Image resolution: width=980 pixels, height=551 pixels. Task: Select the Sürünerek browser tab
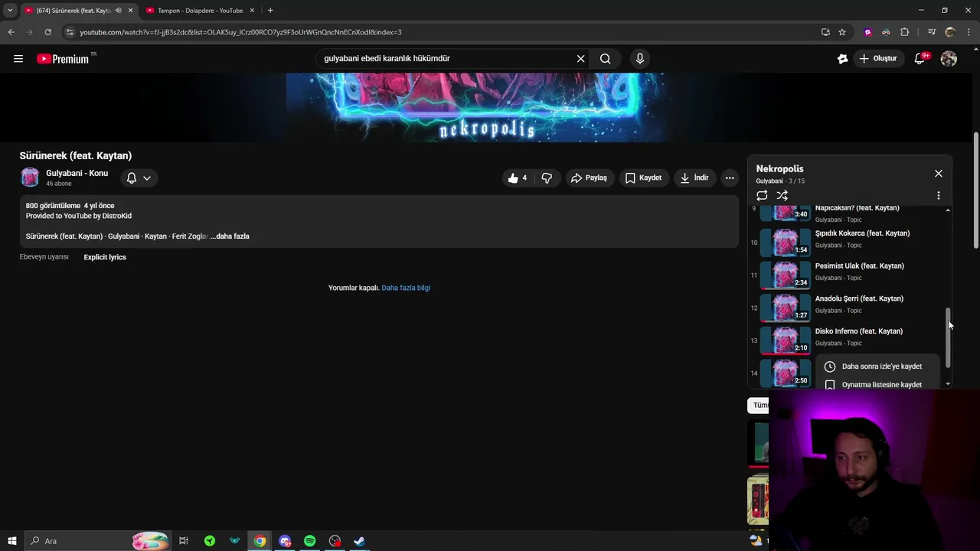click(x=73, y=11)
